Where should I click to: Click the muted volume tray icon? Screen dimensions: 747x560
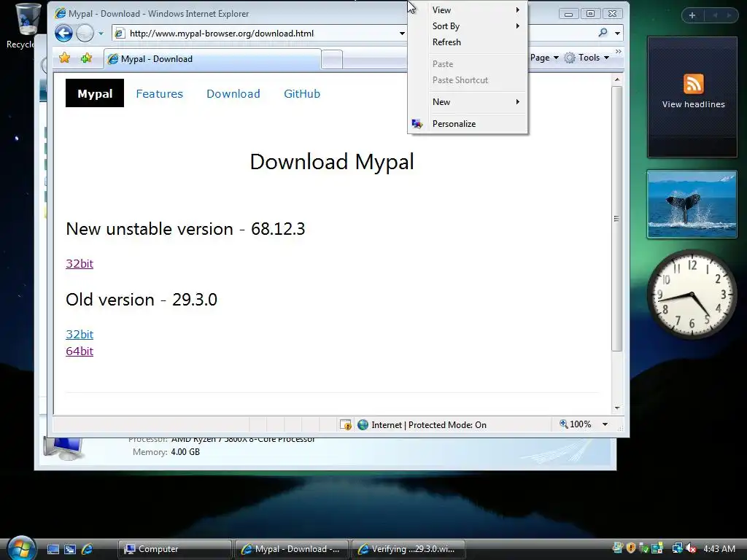692,548
